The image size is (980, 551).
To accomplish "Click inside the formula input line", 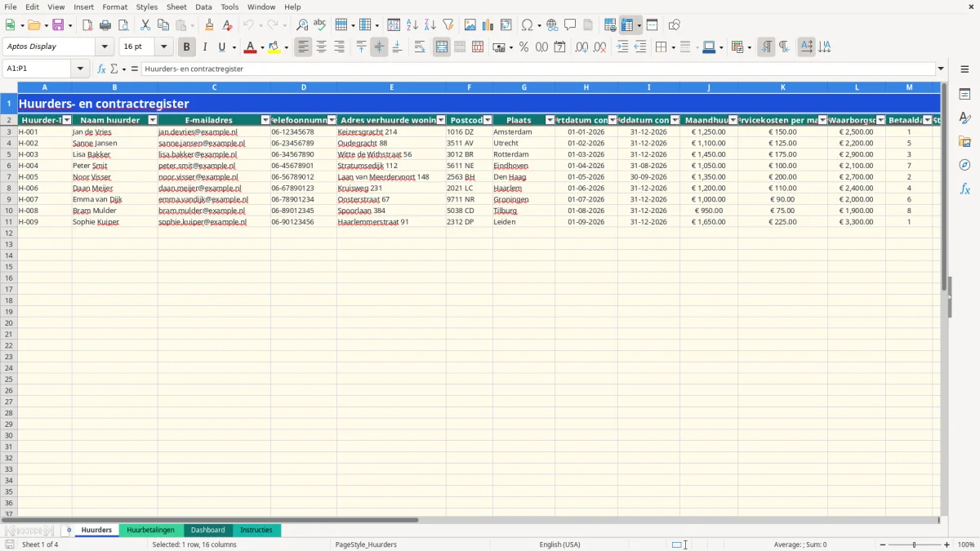I will pos(538,69).
